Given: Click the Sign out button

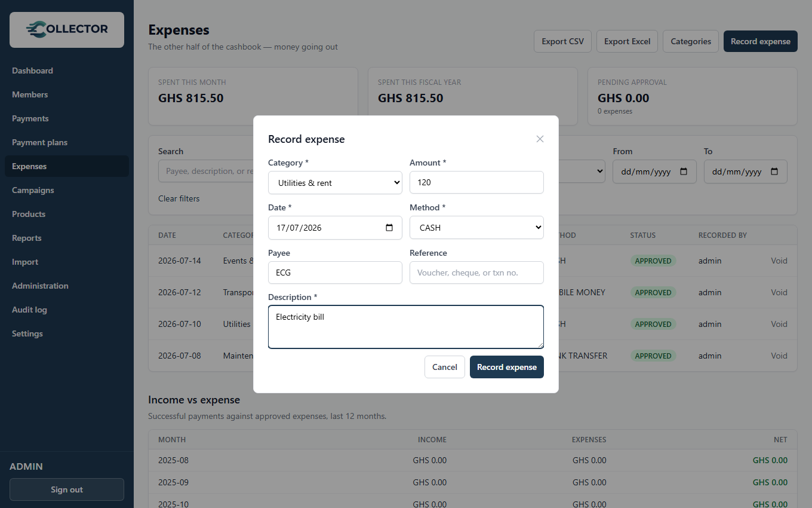Looking at the screenshot, I should tap(67, 489).
